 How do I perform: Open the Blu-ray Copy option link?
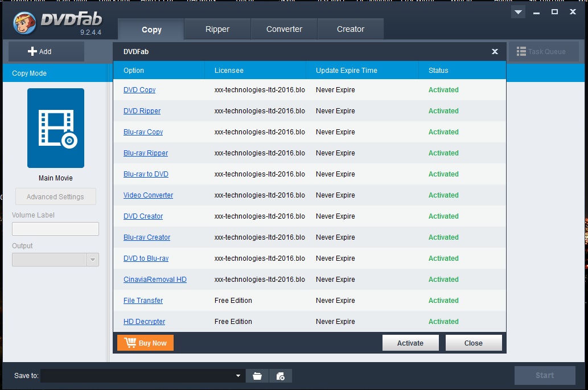coord(143,132)
